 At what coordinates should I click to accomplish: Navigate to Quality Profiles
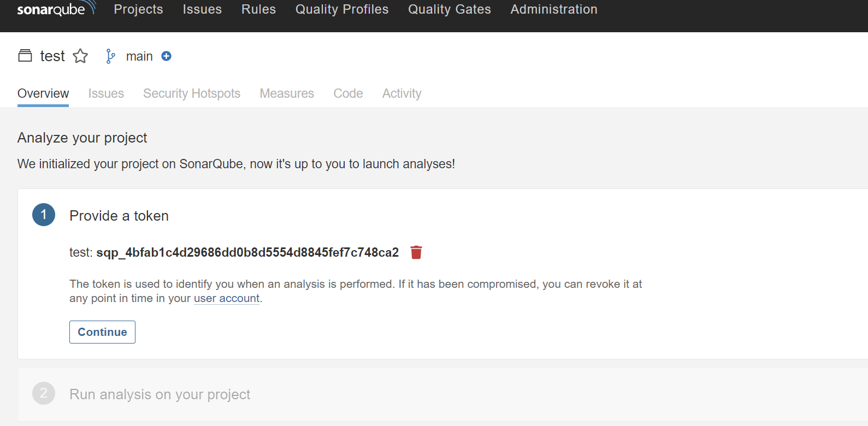pos(342,9)
